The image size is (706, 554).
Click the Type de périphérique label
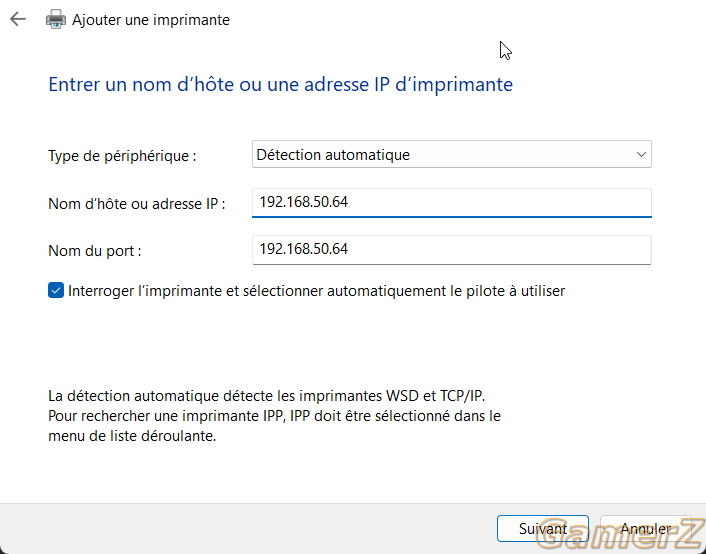click(x=122, y=156)
